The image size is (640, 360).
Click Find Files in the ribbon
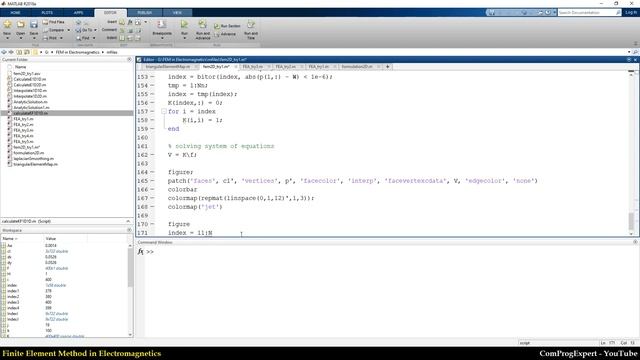point(53,22)
